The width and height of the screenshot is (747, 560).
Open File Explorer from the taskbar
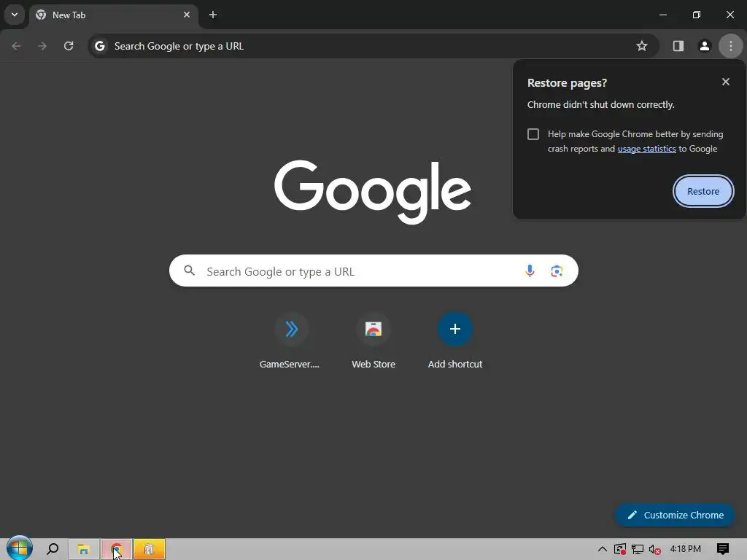[x=84, y=550]
